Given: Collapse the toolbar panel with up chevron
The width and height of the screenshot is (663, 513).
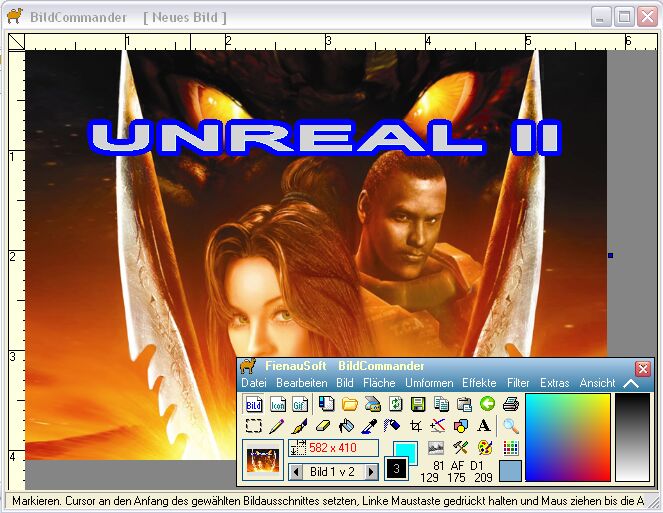Looking at the screenshot, I should [x=631, y=383].
